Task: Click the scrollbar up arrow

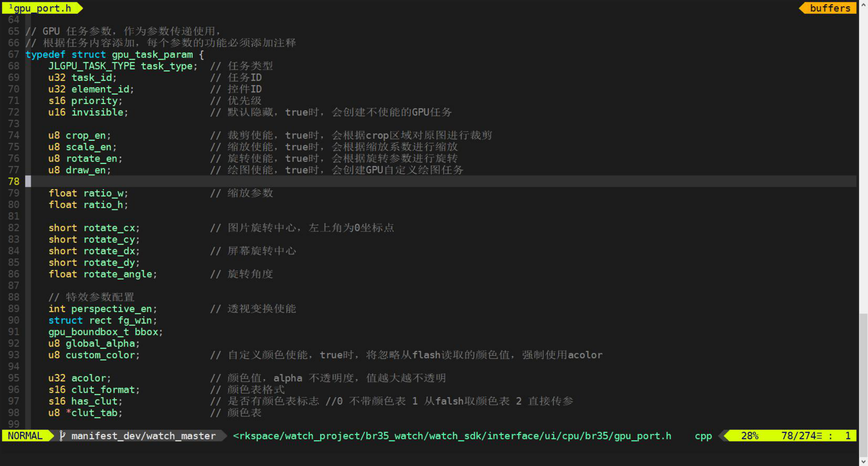Action: click(x=863, y=4)
